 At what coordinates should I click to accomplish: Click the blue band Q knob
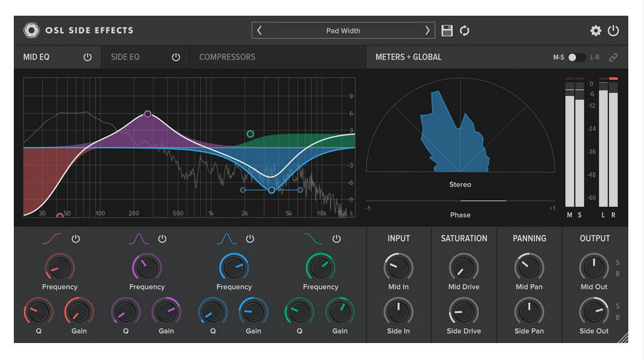213,312
